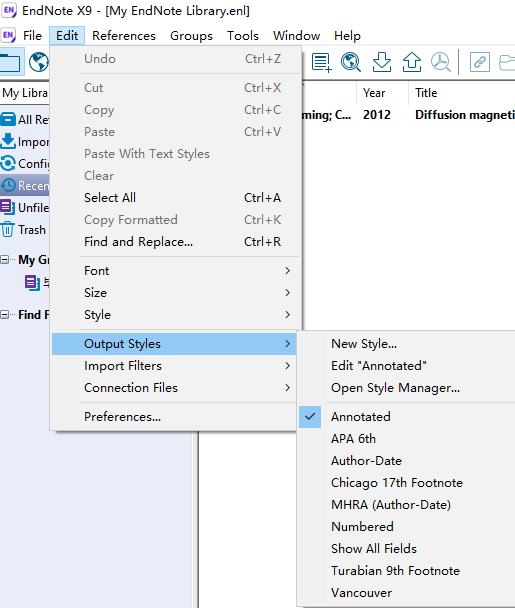
Task: Click the EndNote icon in menu bar
Action: coord(8,35)
